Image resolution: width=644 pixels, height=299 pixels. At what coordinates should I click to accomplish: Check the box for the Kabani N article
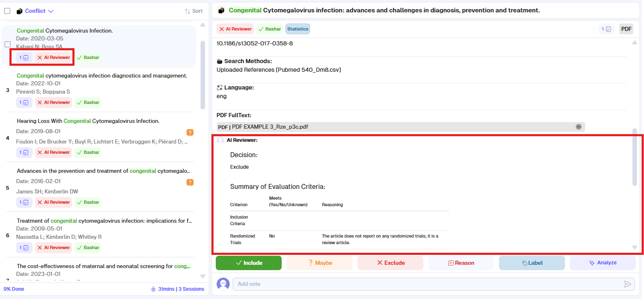7,44
